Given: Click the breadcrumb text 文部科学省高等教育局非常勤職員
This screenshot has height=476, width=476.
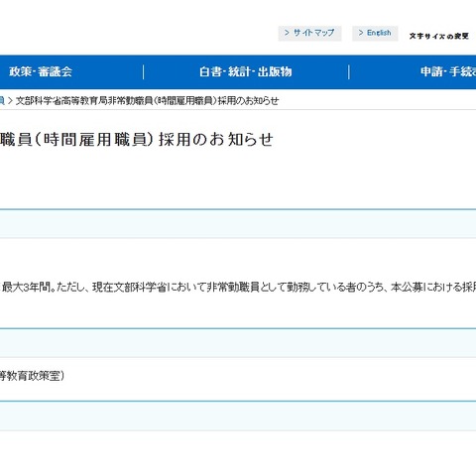Looking at the screenshot, I should [84, 101].
